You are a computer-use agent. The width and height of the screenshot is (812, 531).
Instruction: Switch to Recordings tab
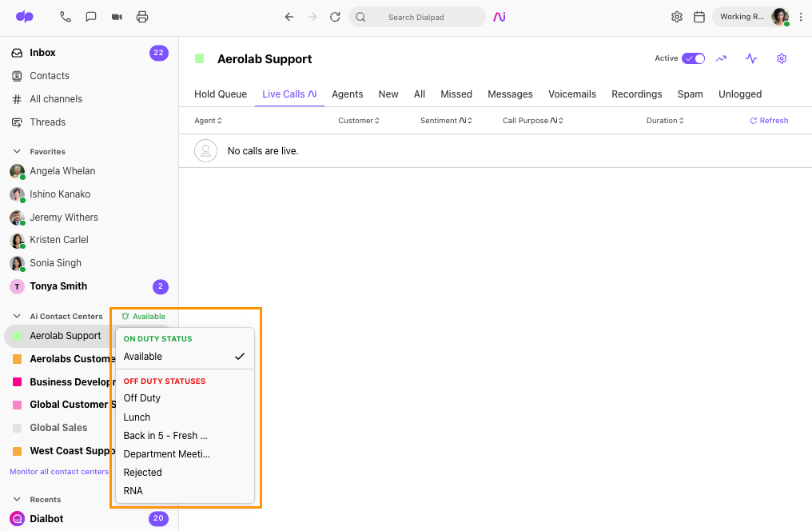click(x=637, y=94)
